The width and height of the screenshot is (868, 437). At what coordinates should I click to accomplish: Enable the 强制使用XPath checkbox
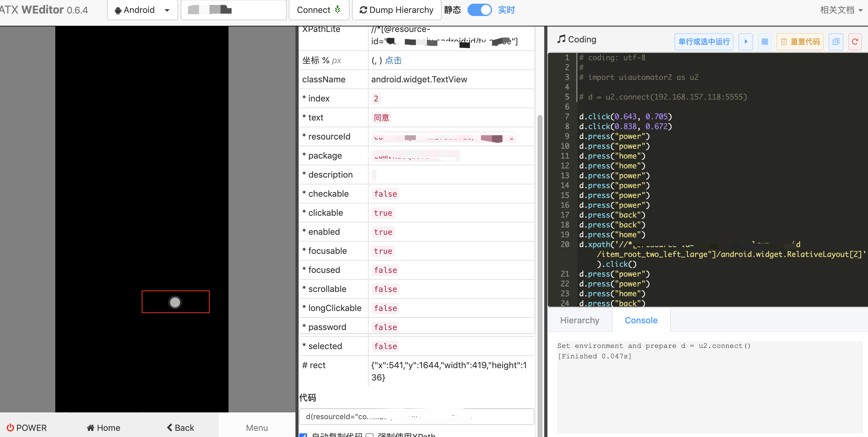pos(369,435)
